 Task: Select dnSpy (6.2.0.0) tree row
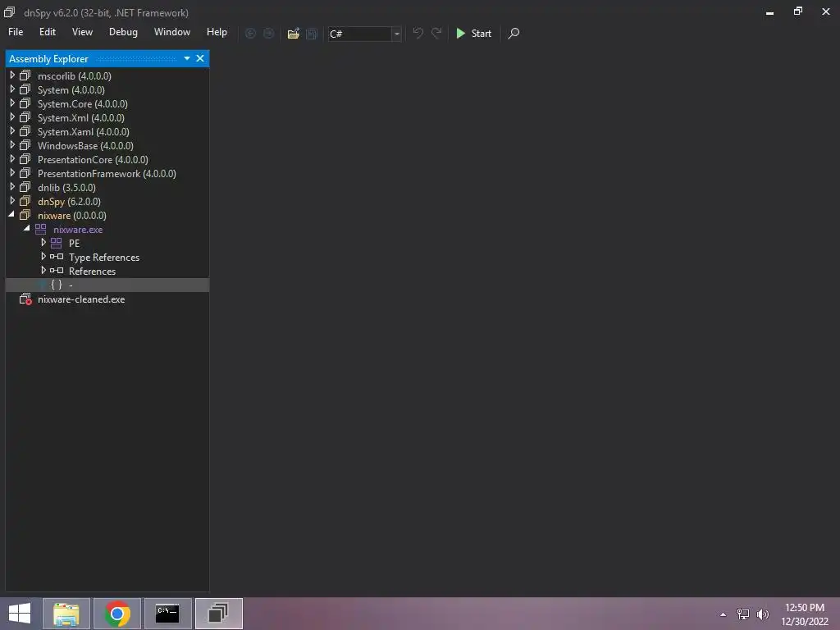pyautogui.click(x=107, y=202)
